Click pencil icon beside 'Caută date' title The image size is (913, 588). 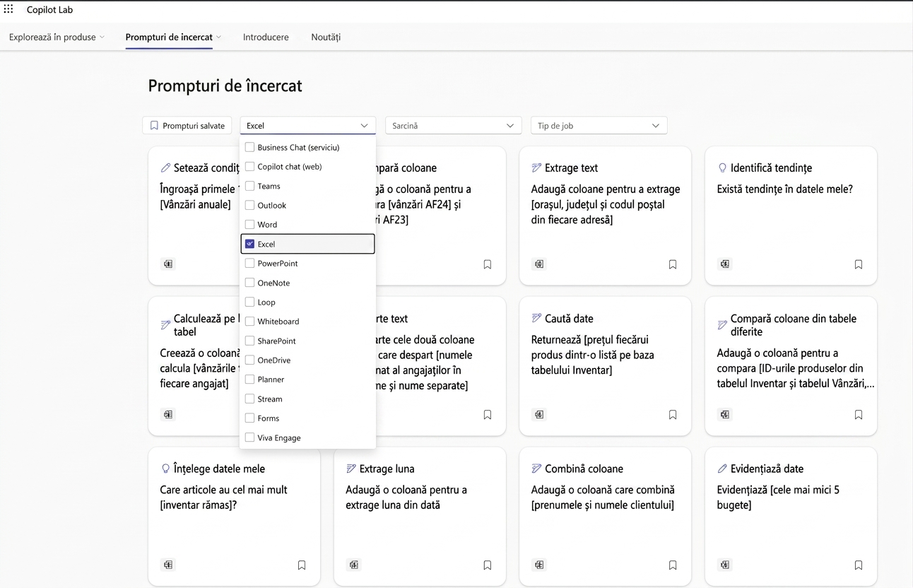click(536, 319)
